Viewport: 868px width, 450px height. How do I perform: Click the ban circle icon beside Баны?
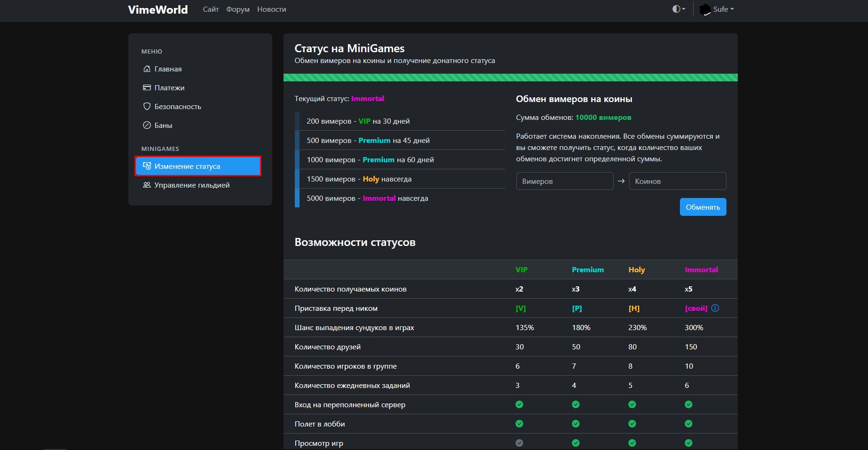147,125
